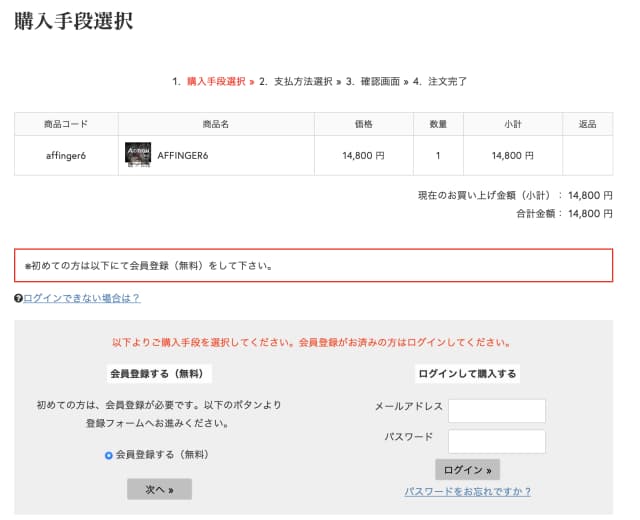Click the 次へ button
Viewport: 640px width, 520px height.
pyautogui.click(x=160, y=489)
